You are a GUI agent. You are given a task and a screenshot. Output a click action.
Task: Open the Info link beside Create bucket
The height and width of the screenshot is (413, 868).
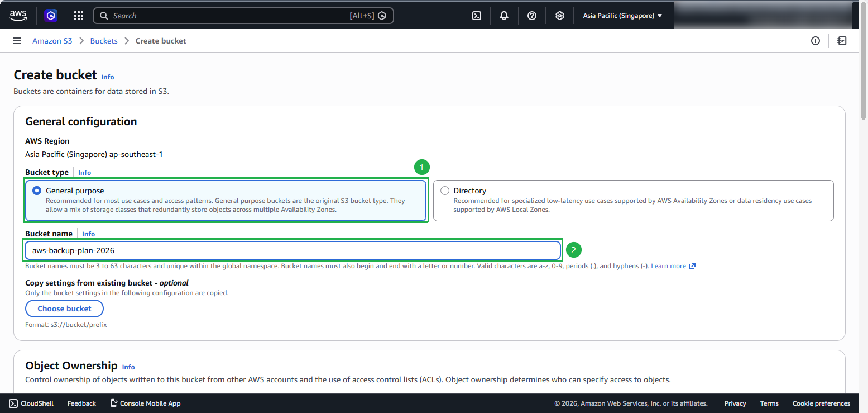[108, 77]
